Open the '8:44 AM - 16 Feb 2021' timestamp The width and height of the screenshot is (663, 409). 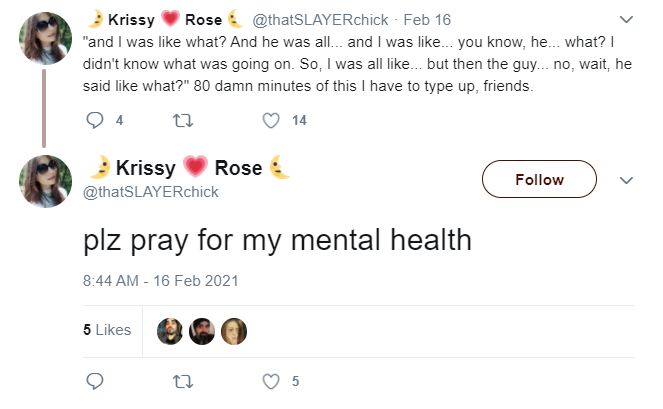(x=161, y=281)
